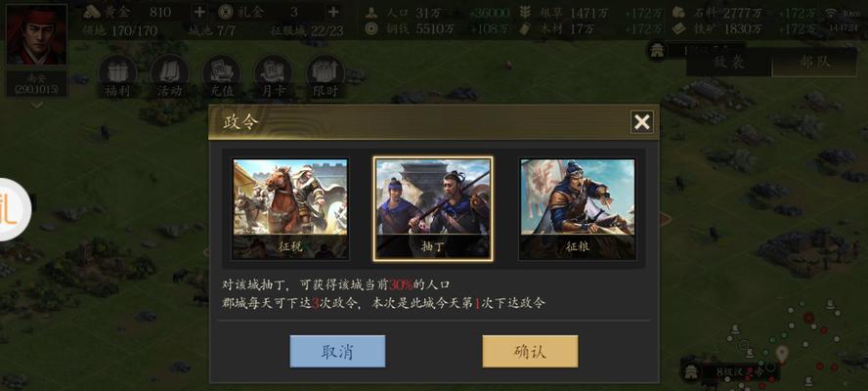
Task: Open the 月卡 monthly card icon
Action: click(274, 77)
